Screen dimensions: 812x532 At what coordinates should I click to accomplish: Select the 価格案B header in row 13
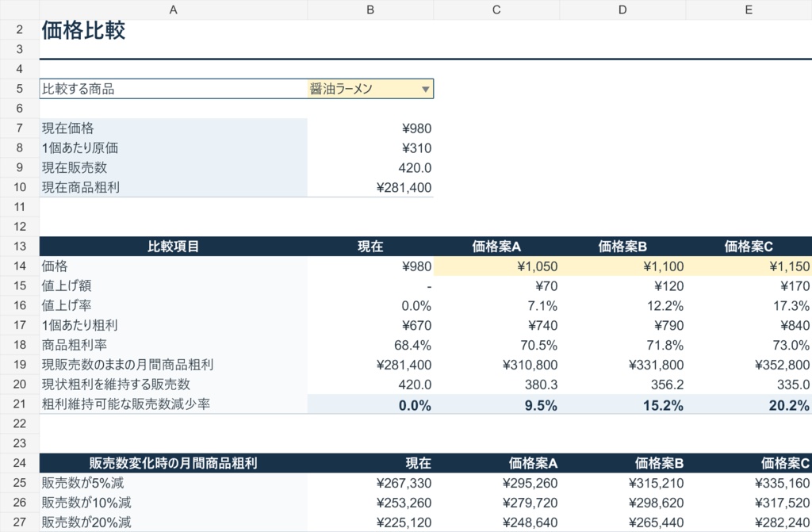click(622, 246)
